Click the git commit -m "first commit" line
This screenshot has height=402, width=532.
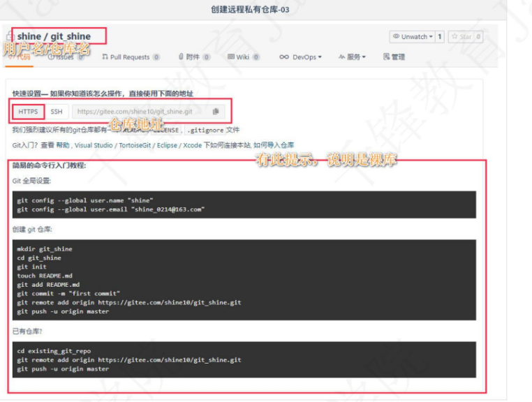point(68,293)
